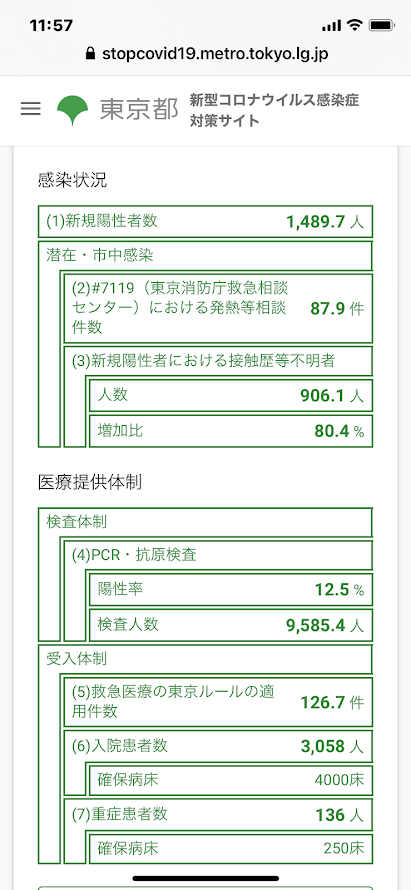Image resolution: width=411 pixels, height=890 pixels.
Task: Click the (6)入院患者数 3,058人 row
Action: (219, 746)
